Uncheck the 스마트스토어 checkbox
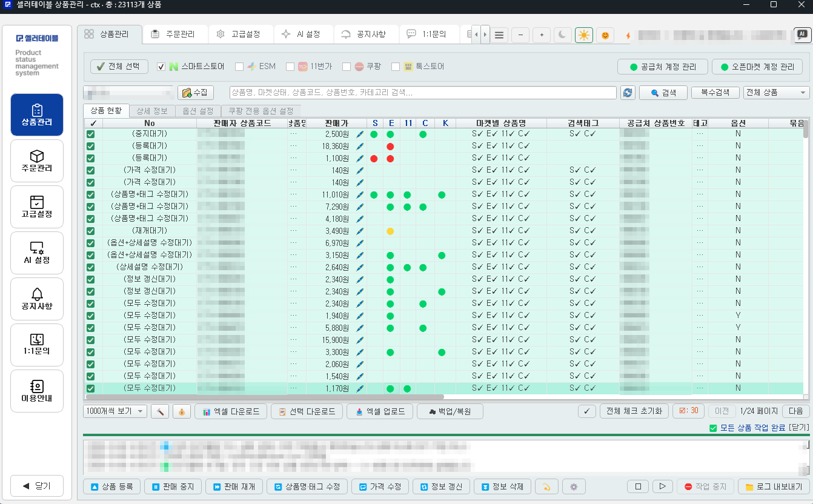Screen dimensions: 813x504 point(161,67)
